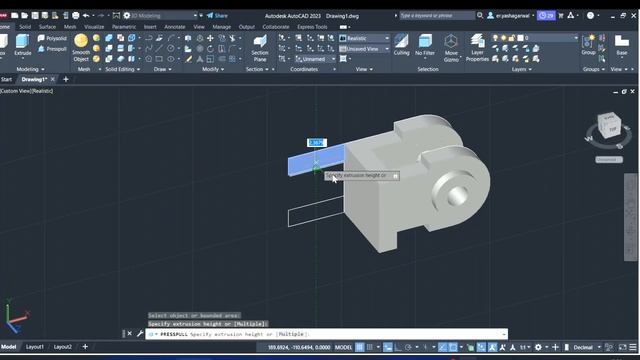Click the Extrude tool in Modeling panel
Screen dimensions: 640x360
click(22, 45)
